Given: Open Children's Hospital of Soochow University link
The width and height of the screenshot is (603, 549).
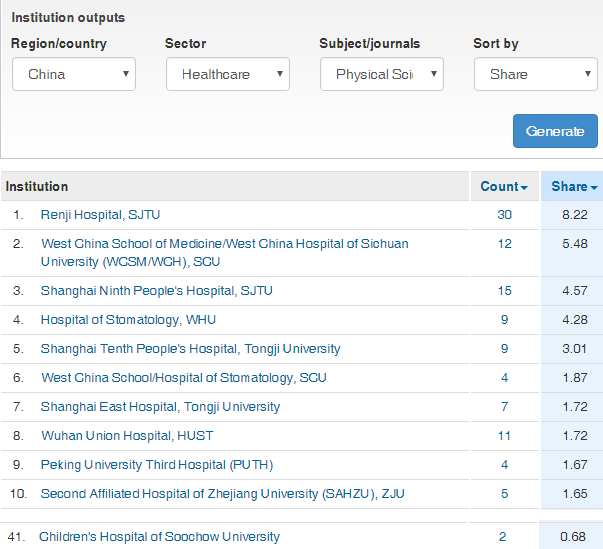Looking at the screenshot, I should click(159, 537).
